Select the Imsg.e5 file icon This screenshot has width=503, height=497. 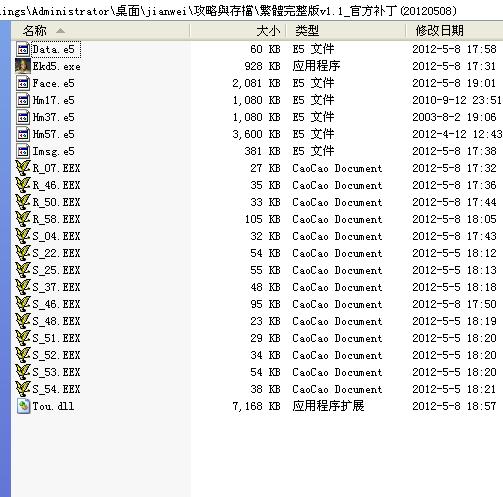[23, 151]
